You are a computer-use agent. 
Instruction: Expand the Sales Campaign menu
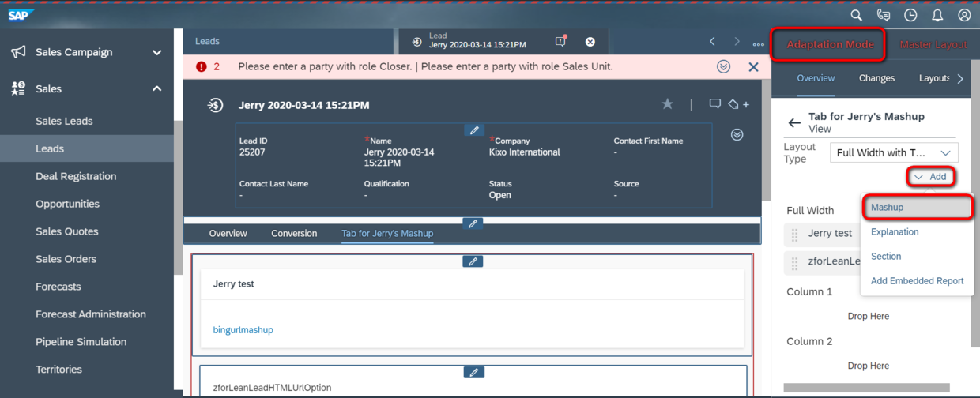(156, 52)
